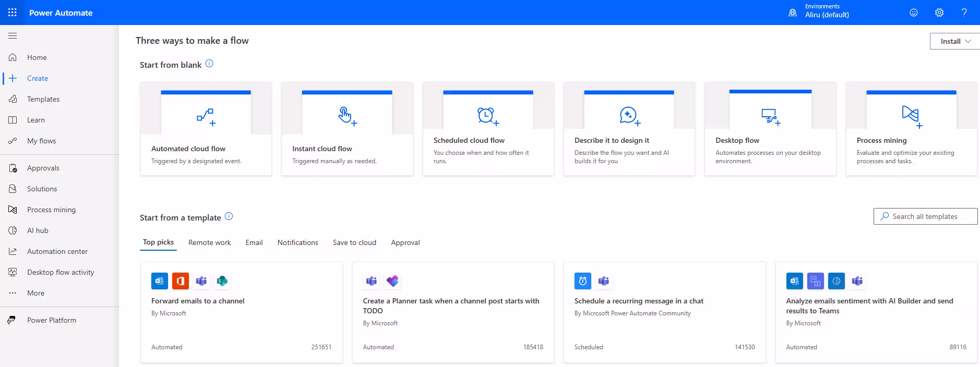Open Create a Planner task template card

tap(453, 312)
